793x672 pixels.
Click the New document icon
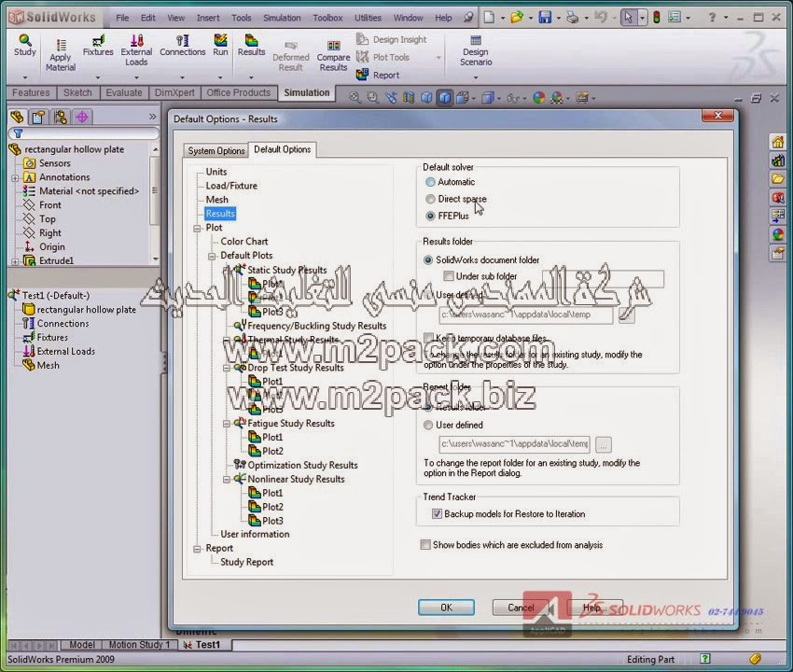(x=489, y=17)
